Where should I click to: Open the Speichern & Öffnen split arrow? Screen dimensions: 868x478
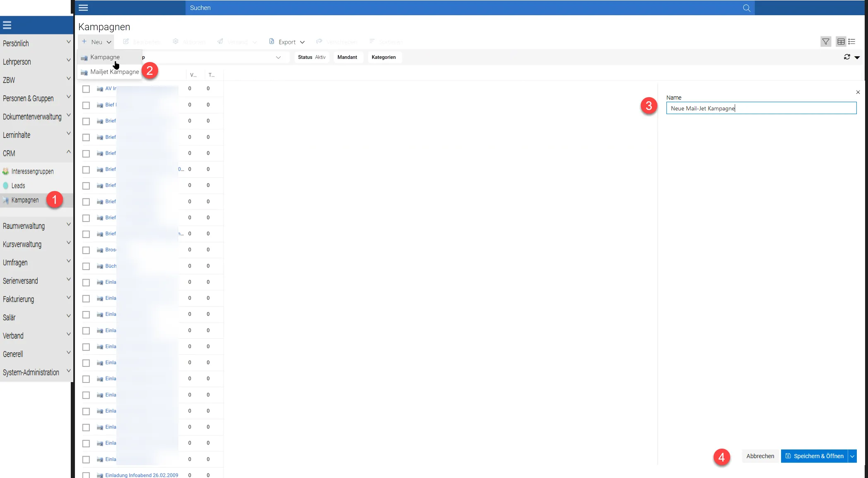(x=852, y=456)
